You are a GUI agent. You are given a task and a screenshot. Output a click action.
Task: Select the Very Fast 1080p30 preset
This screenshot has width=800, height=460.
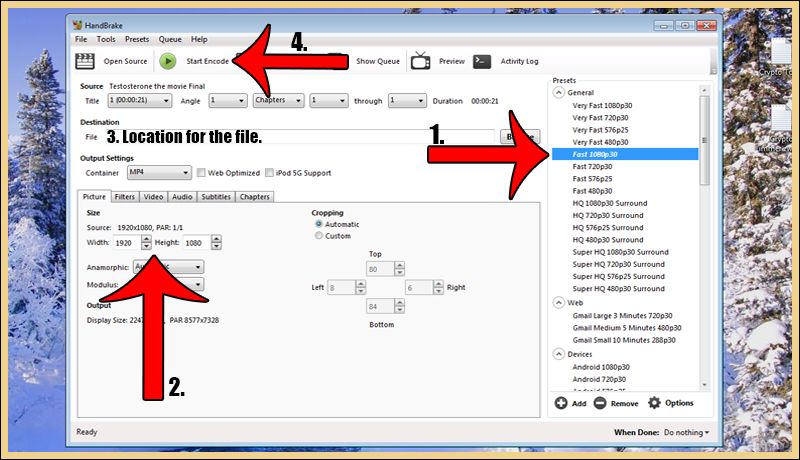click(602, 106)
